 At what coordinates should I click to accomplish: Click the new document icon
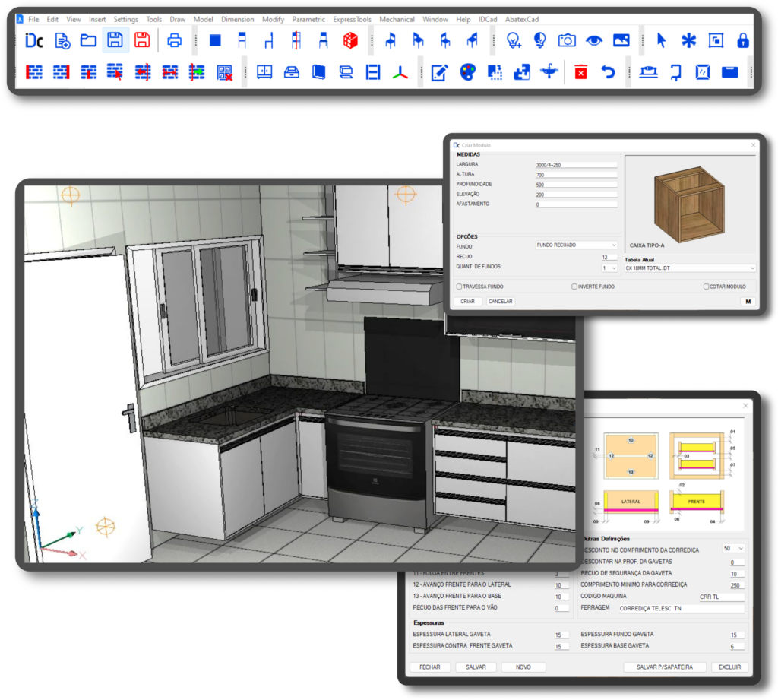[62, 40]
